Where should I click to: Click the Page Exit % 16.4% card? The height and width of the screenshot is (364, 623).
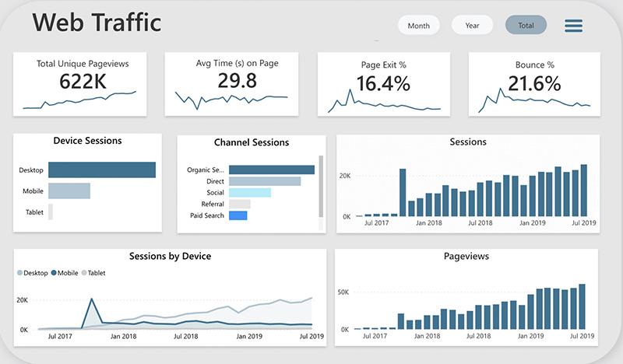point(384,84)
